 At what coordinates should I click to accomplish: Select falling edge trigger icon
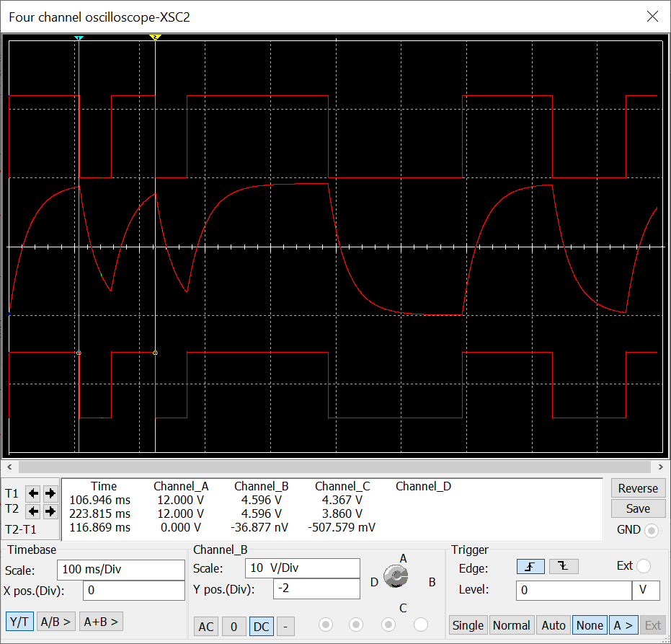(x=564, y=567)
